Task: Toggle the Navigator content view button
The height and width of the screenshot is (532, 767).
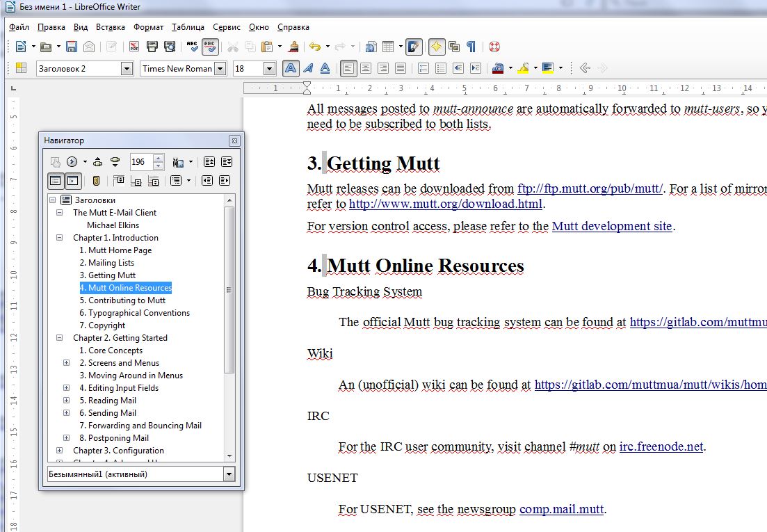Action: [x=73, y=181]
